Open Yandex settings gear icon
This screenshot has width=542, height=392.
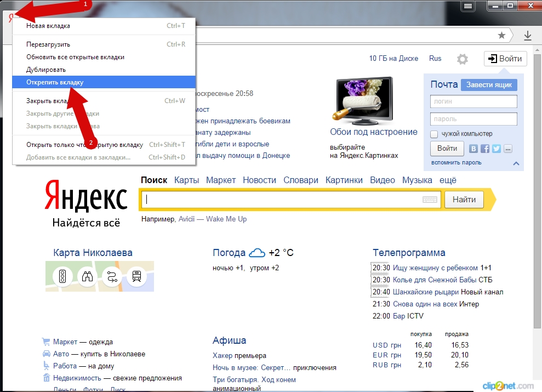click(x=462, y=59)
